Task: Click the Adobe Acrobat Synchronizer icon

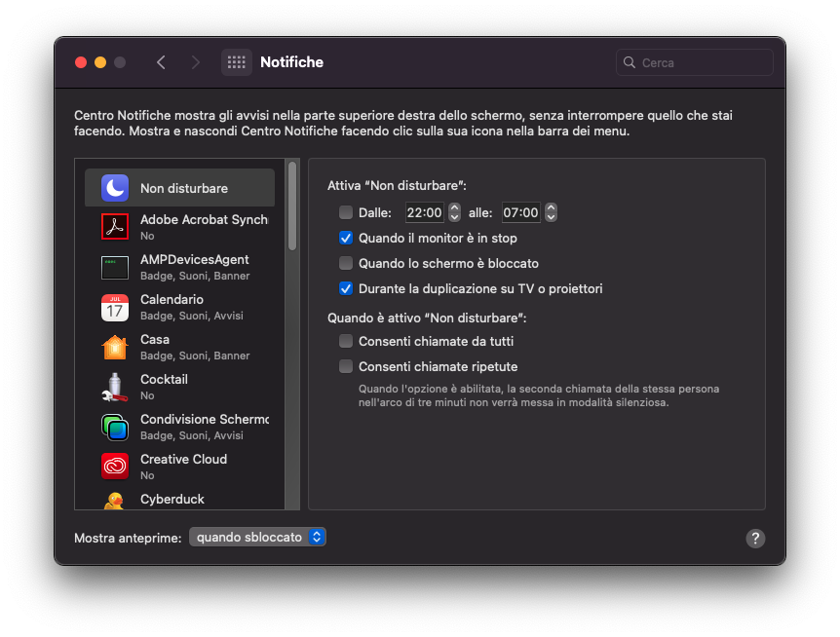Action: pyautogui.click(x=115, y=227)
